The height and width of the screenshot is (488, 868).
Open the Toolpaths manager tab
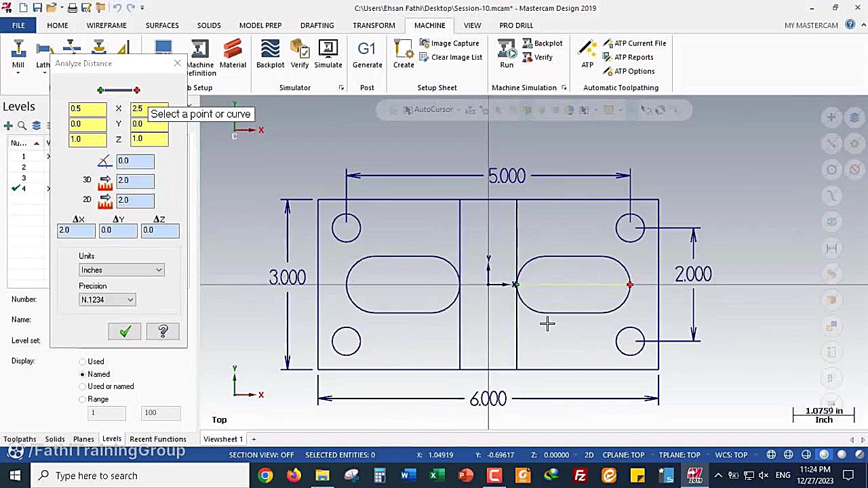pos(20,439)
